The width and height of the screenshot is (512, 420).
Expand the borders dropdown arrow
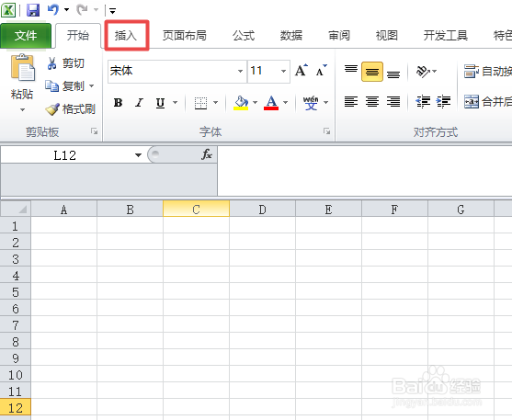pos(215,103)
